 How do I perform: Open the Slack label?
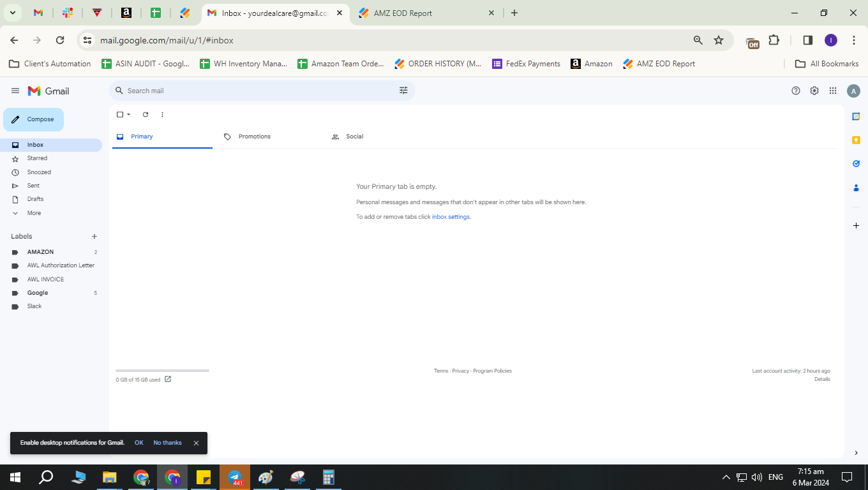pos(51,306)
